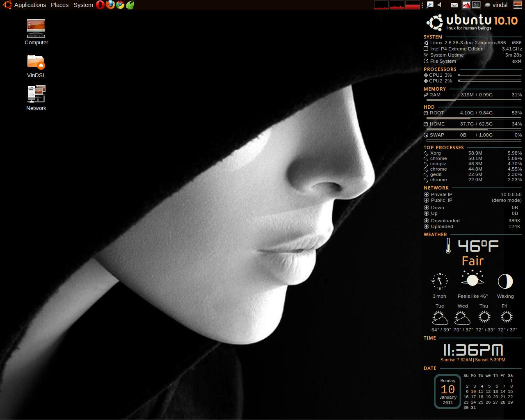Click the memory usage graph applet
Screen dimensions: 525x420
[x=397, y=5]
